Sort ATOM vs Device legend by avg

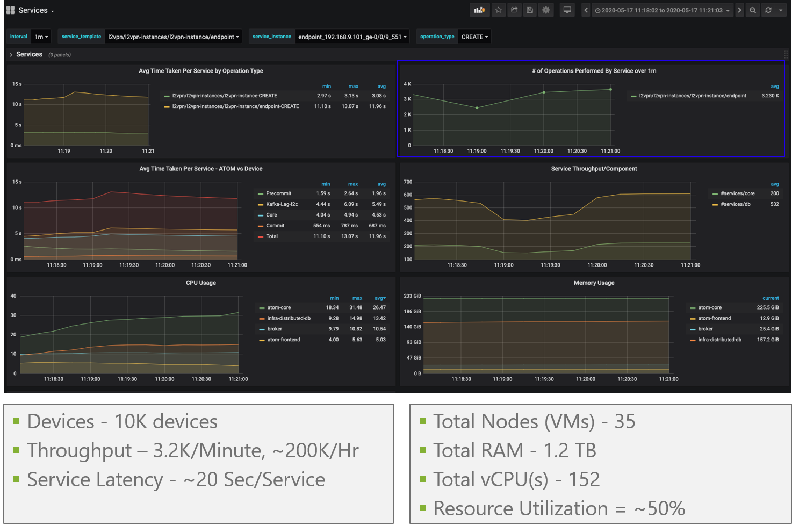pos(381,184)
